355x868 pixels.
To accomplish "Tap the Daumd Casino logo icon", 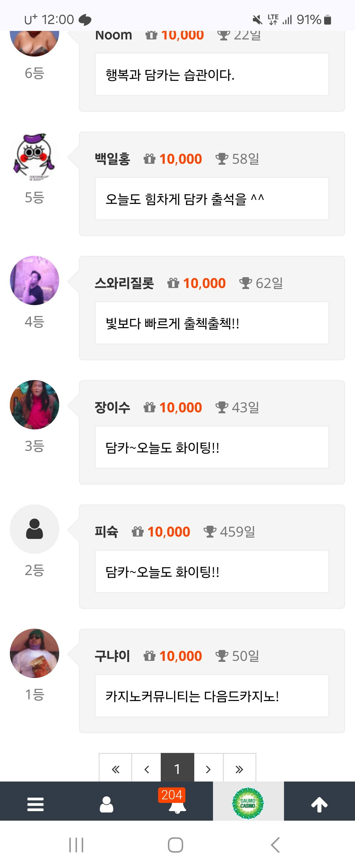I will pyautogui.click(x=248, y=803).
